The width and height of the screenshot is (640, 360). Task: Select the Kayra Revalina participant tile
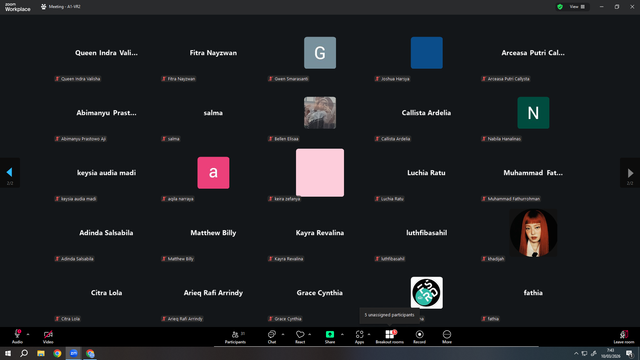click(320, 233)
